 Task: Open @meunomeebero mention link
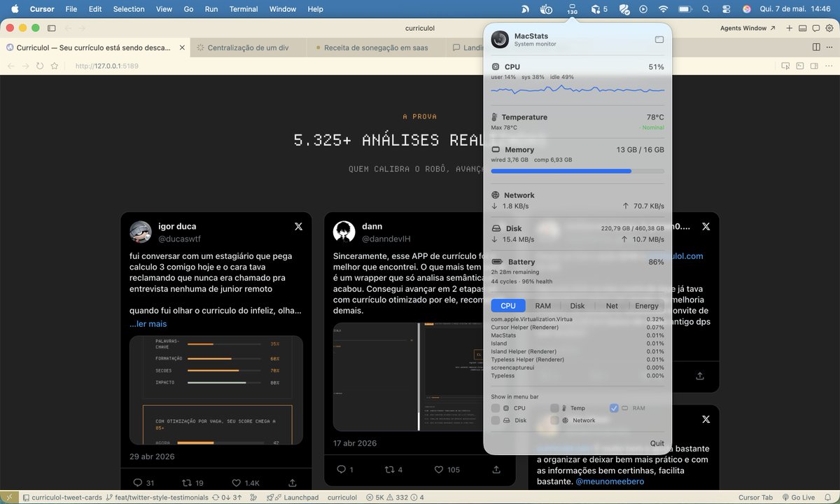[x=610, y=482]
